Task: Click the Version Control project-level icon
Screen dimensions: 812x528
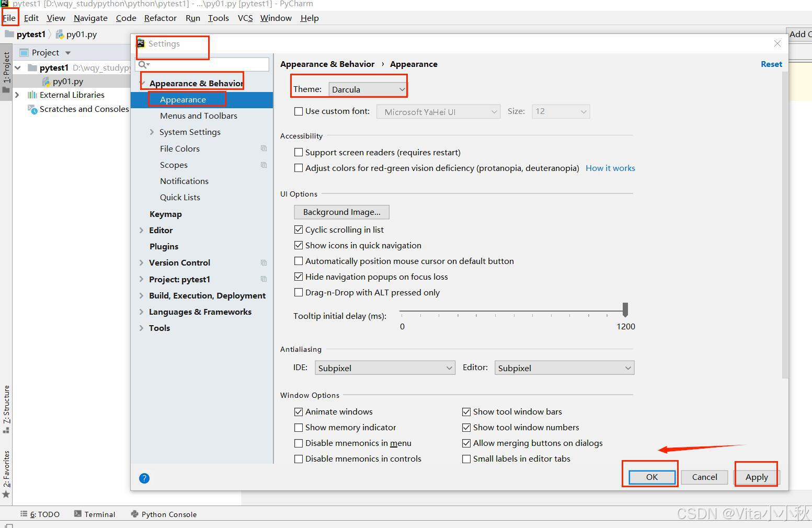Action: (264, 262)
